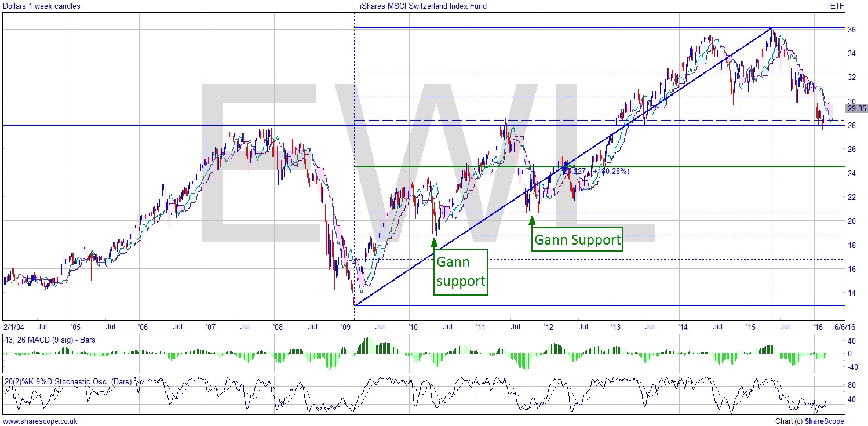Open the www.sharescope.co.uk link
This screenshot has width=868, height=426.
tap(39, 421)
